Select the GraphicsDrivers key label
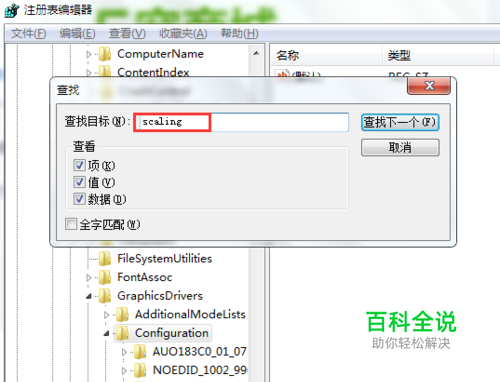 click(x=160, y=296)
